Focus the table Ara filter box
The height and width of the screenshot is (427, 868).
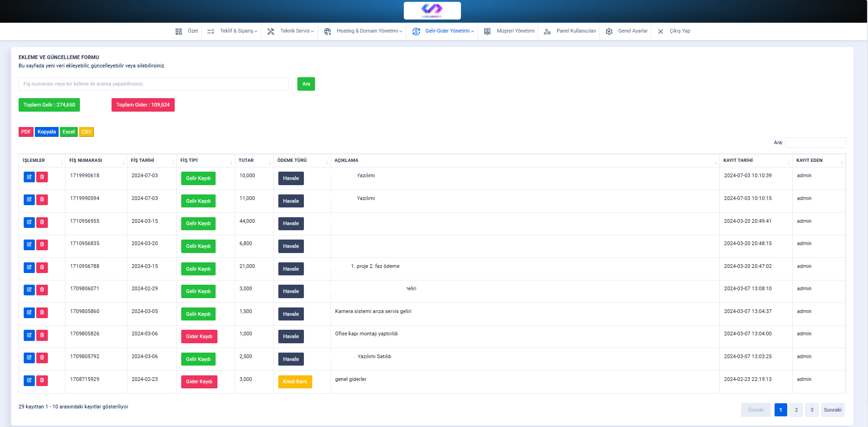(x=815, y=143)
